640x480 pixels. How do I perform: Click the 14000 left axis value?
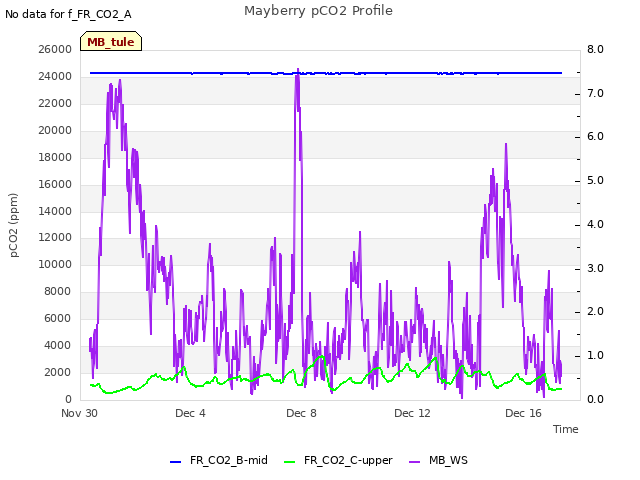pos(55,211)
